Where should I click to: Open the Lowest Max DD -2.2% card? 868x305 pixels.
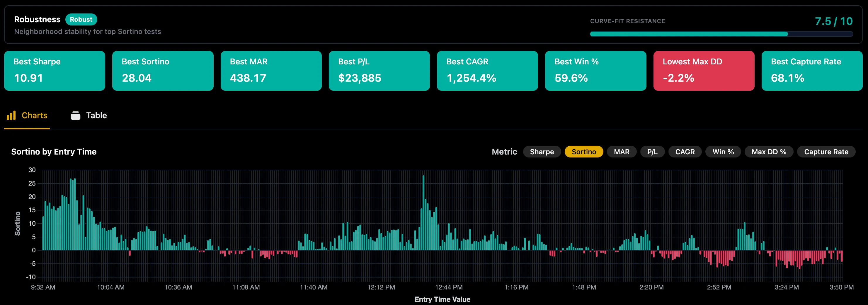coord(704,71)
